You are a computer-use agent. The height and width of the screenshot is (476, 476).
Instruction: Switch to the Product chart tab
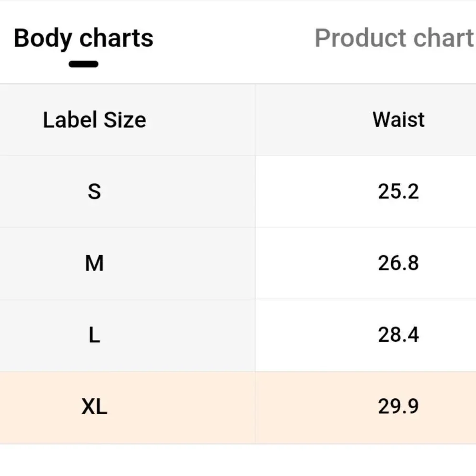394,38
